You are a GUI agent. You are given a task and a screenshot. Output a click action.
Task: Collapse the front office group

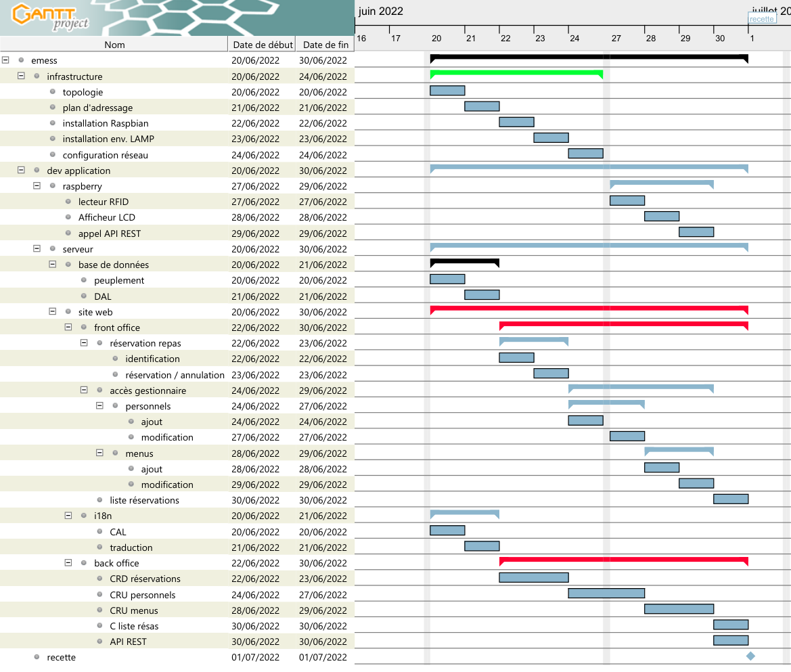[68, 328]
